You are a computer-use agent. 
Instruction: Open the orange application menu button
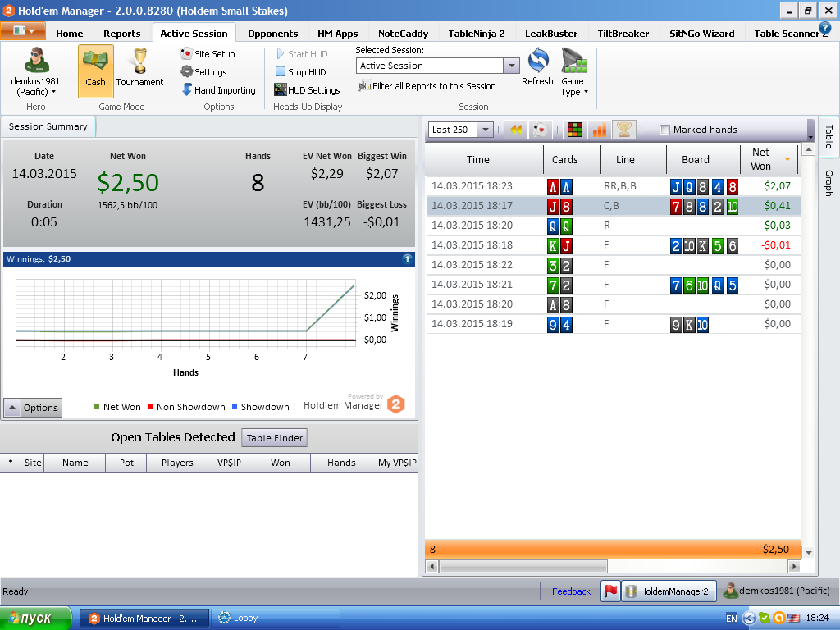(22, 30)
